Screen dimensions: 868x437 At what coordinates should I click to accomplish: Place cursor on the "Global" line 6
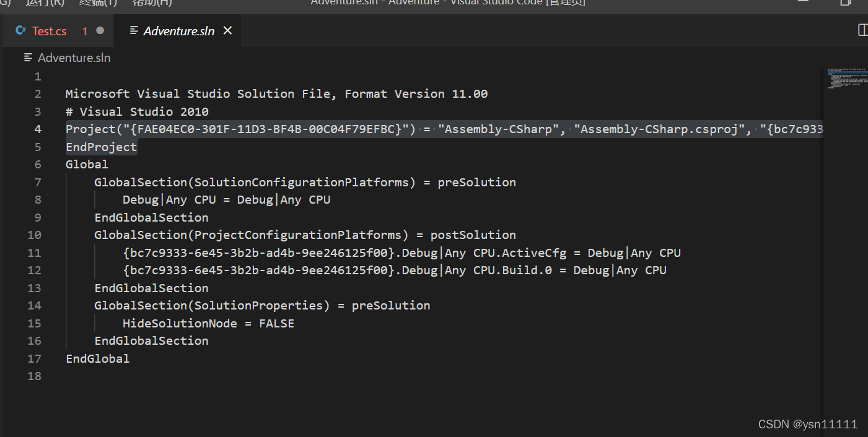87,165
